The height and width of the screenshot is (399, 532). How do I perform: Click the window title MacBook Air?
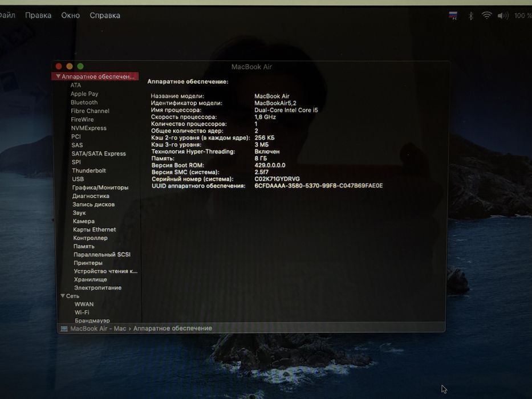[x=251, y=67]
